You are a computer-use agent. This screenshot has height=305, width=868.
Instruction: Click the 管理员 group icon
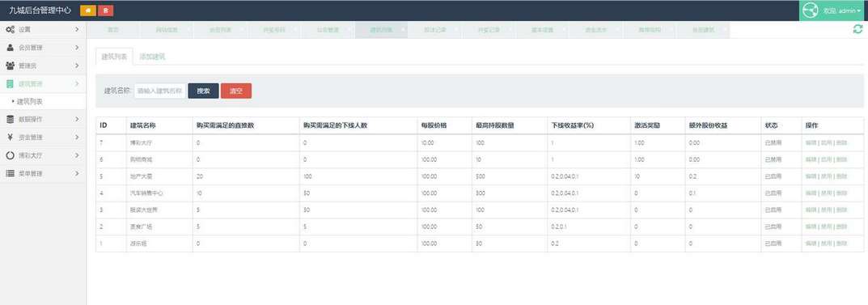pyautogui.click(x=10, y=66)
